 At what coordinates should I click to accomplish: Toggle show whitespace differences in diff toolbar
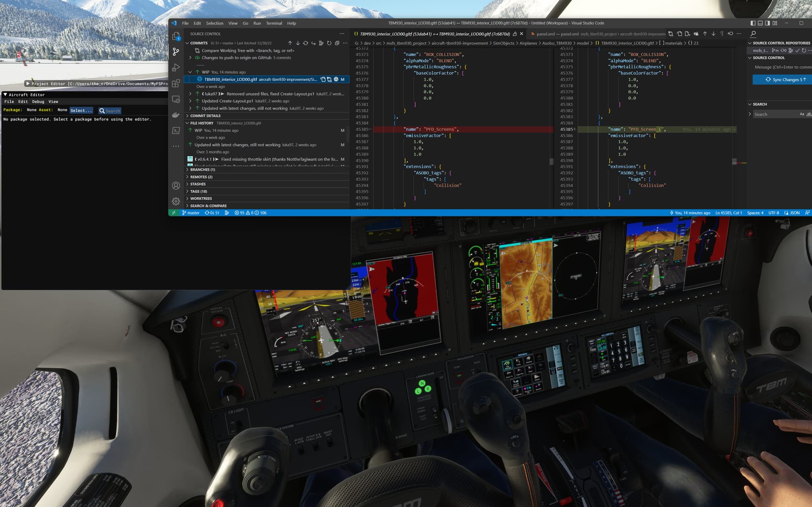pos(722,34)
